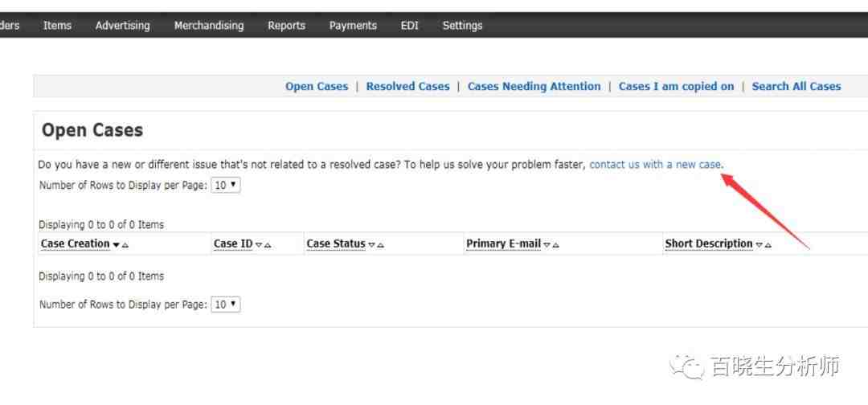
Task: Open the Reports menu
Action: pos(286,26)
